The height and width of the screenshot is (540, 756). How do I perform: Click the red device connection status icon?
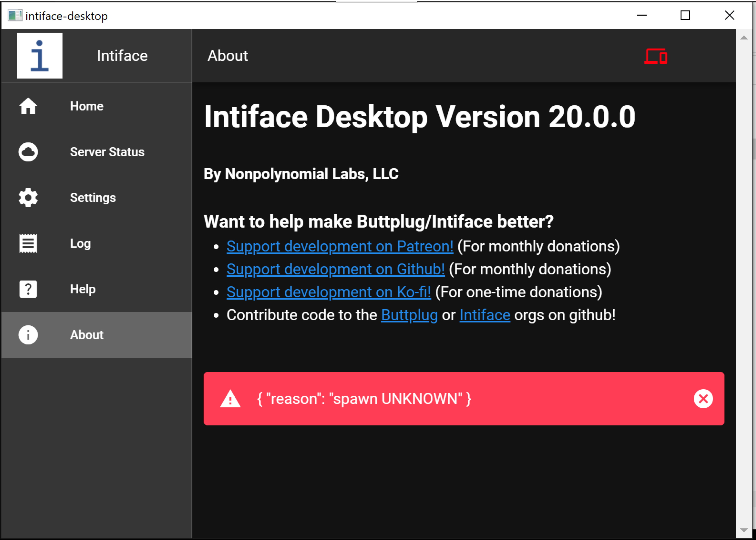(x=656, y=56)
